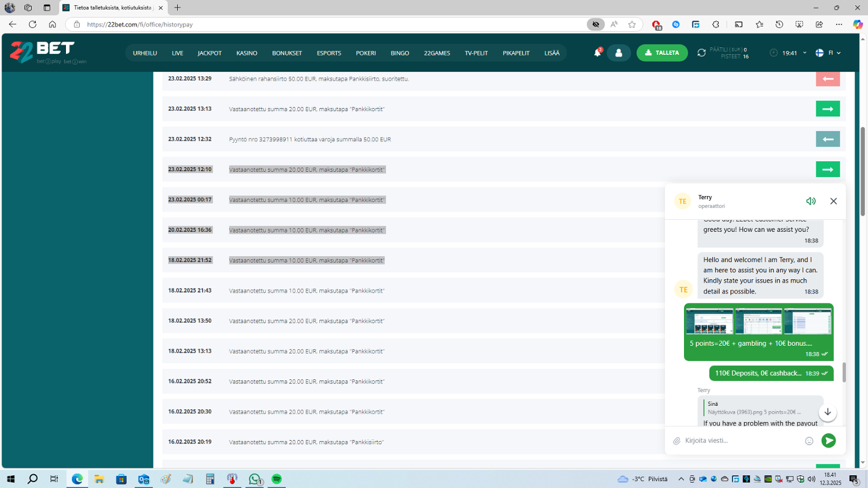The image size is (868, 488).
Task: Open the LIVE section
Action: click(x=178, y=53)
